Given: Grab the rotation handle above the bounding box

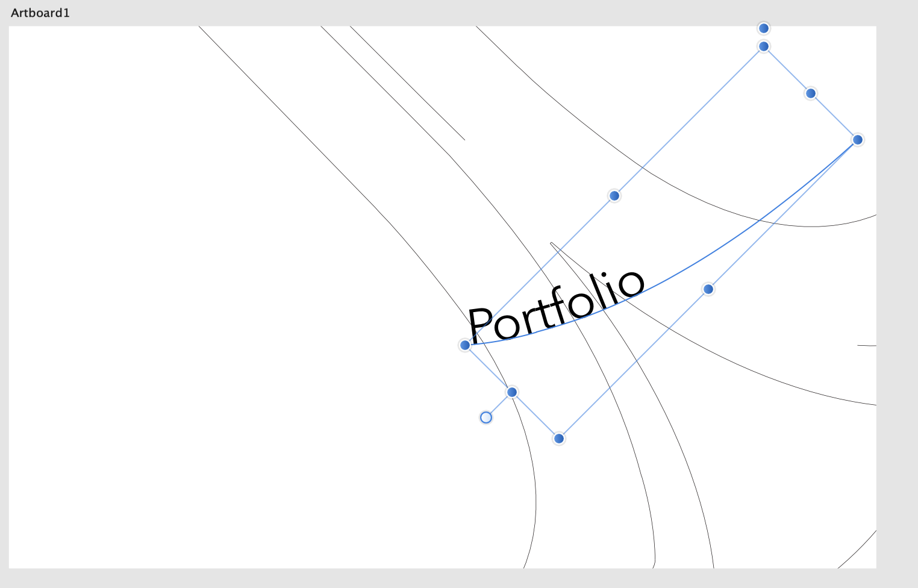Looking at the screenshot, I should [x=764, y=28].
